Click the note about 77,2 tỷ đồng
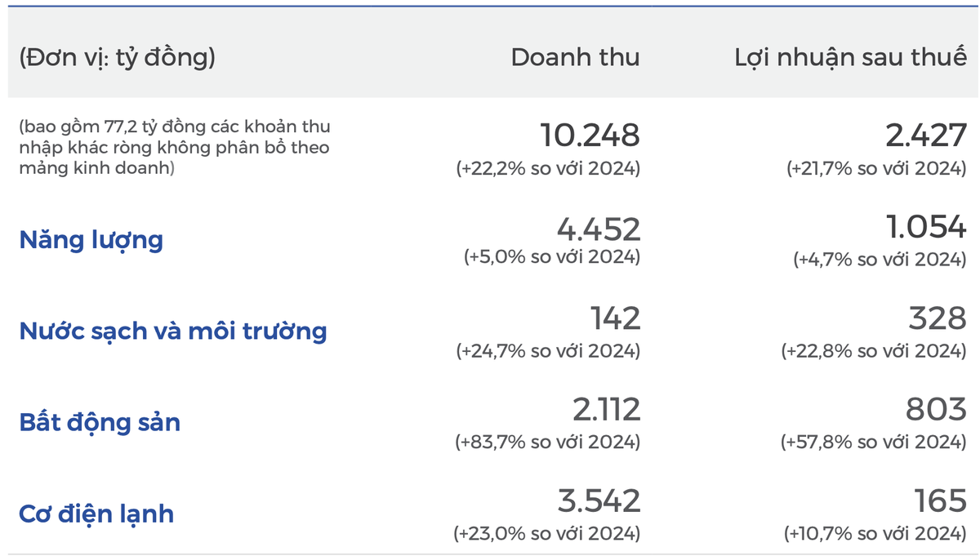Viewport: 980px width, 556px height. click(x=175, y=148)
